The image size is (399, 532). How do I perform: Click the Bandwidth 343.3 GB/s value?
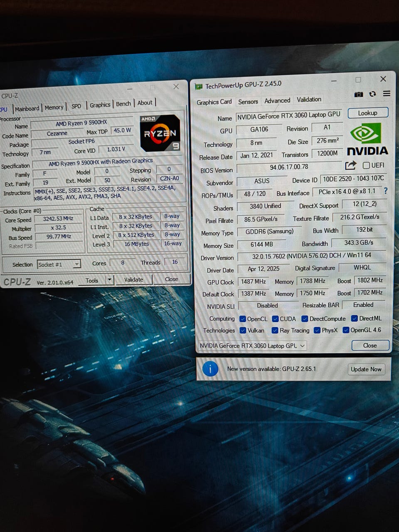coord(359,243)
